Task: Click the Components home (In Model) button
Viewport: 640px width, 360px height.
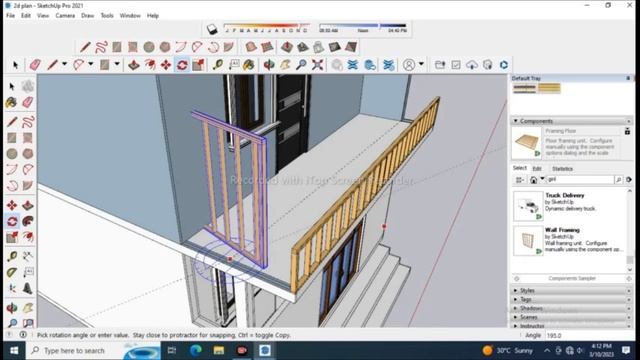Action: [533, 180]
